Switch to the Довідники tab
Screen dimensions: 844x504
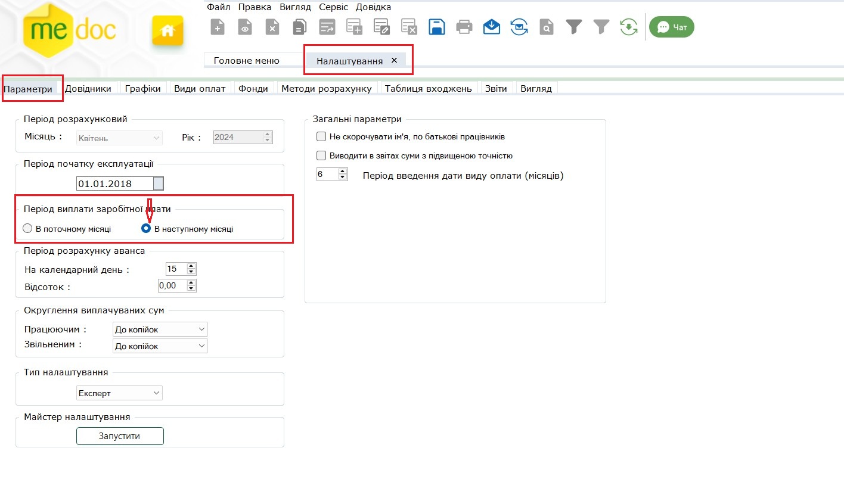pos(88,89)
